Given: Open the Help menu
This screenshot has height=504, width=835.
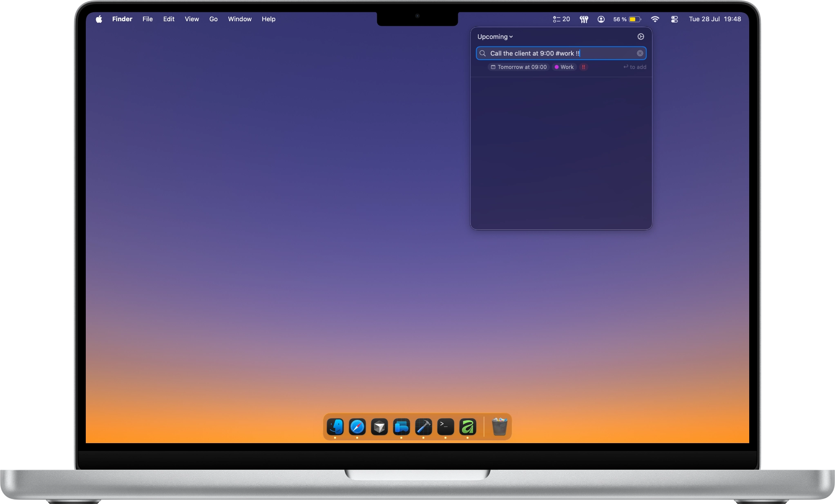Looking at the screenshot, I should 268,19.
